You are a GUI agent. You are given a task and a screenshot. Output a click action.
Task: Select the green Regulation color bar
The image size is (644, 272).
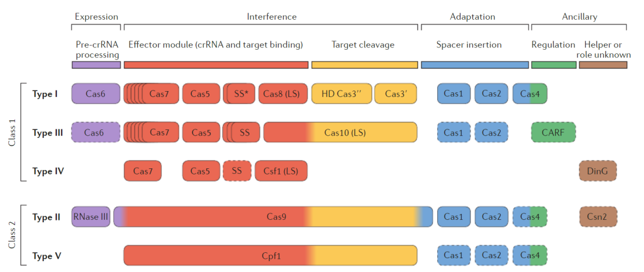[x=553, y=65]
